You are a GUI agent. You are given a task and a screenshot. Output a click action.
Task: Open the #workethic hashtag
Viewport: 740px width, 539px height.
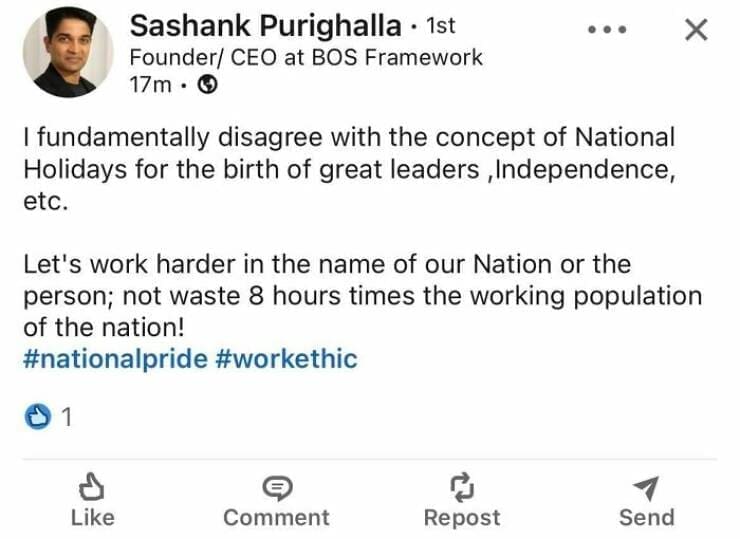285,359
